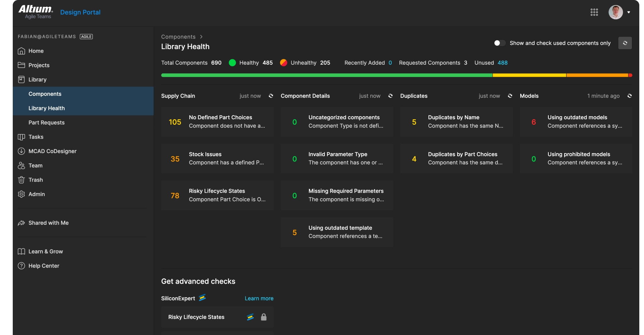This screenshot has height=335, width=644.
Task: Click the Tasks sidebar icon
Action: [x=21, y=137]
